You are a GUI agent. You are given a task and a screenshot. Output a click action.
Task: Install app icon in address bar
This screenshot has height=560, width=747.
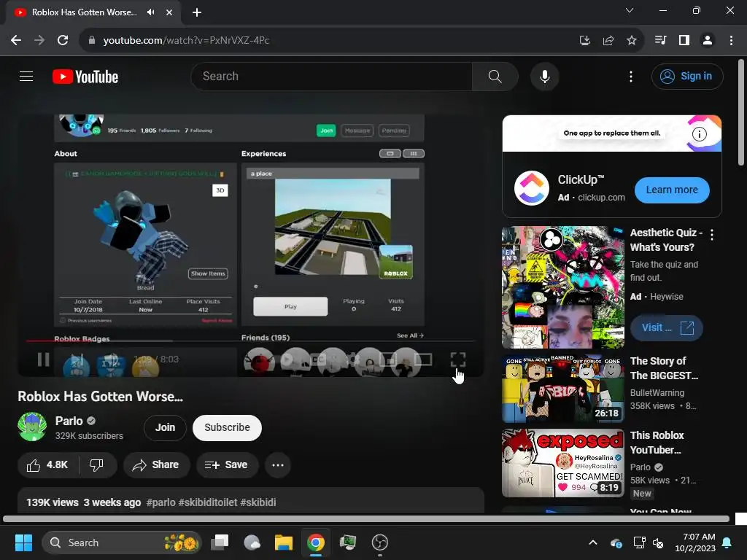[585, 41]
